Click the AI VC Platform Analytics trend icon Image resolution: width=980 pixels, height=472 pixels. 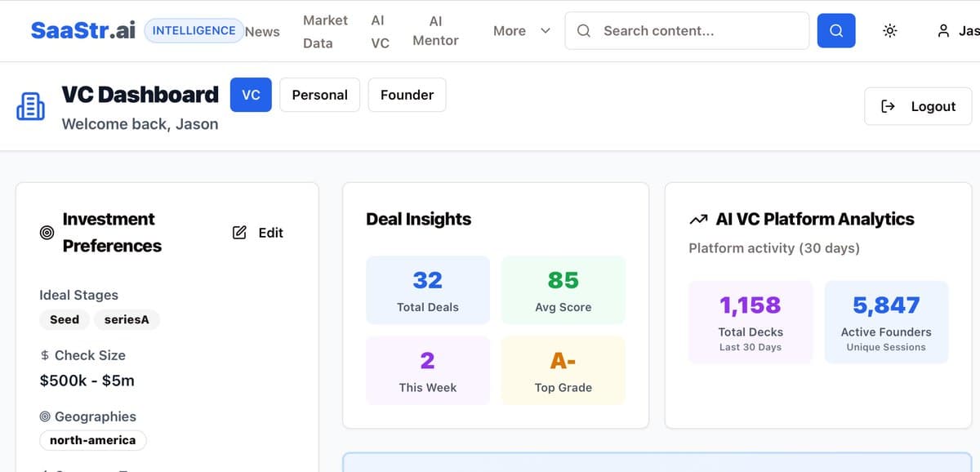click(x=698, y=220)
